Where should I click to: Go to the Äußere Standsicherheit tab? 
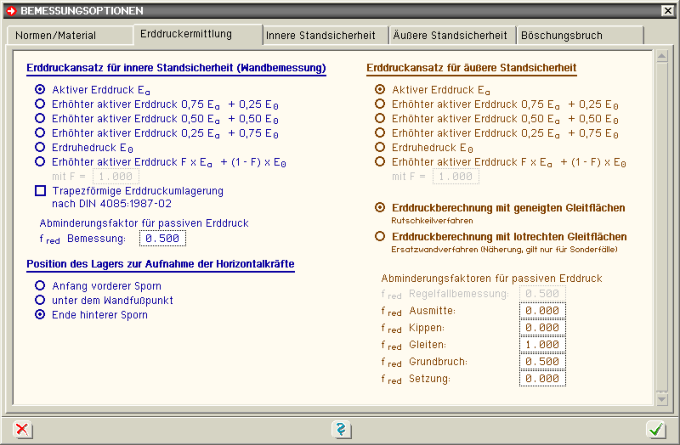[x=449, y=35]
